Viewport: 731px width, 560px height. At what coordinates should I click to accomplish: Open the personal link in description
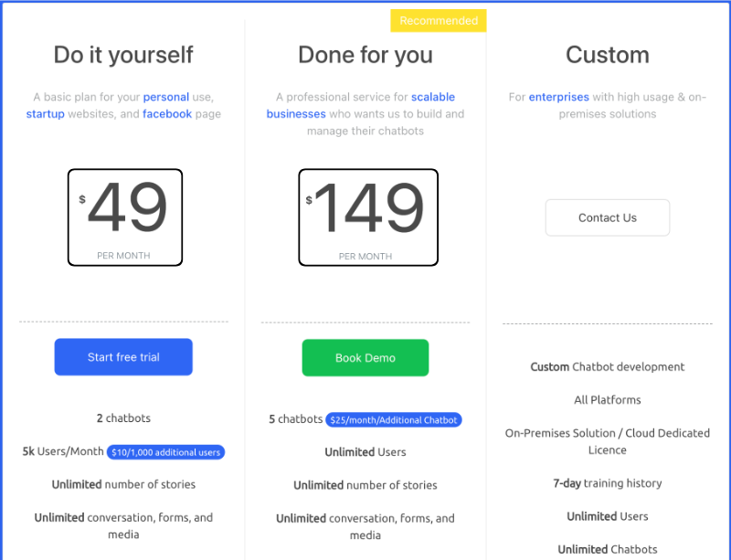(x=166, y=97)
